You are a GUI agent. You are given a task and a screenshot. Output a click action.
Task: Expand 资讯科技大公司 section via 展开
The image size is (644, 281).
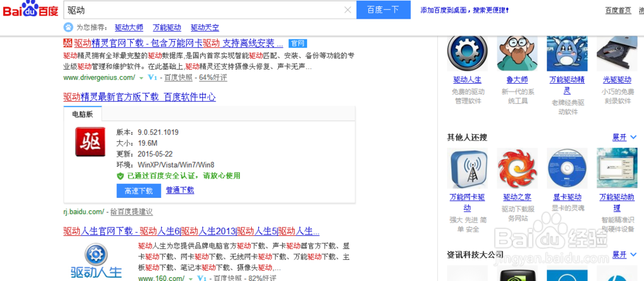coord(624,255)
